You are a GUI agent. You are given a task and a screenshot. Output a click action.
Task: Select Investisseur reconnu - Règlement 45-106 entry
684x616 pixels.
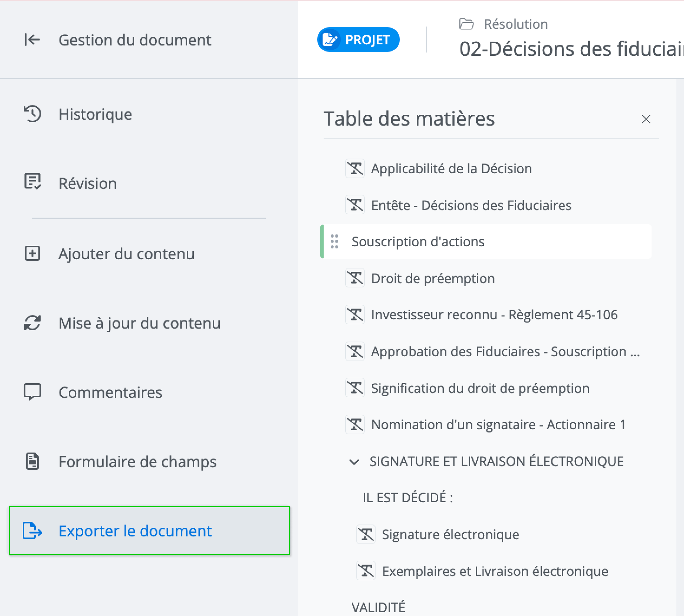[494, 315]
